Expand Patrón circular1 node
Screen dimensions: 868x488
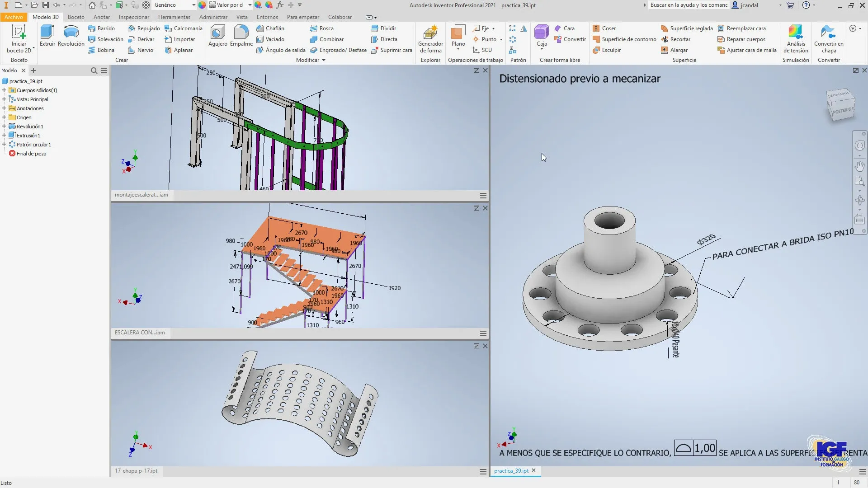point(4,145)
